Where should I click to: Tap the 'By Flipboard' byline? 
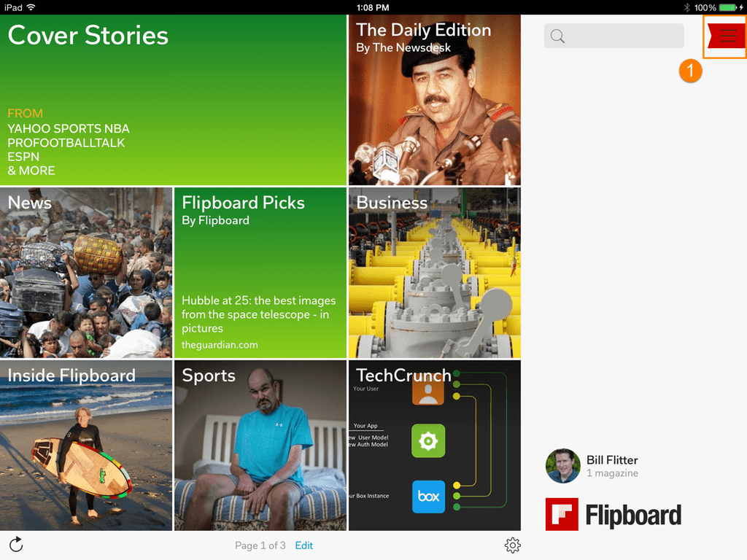click(215, 220)
